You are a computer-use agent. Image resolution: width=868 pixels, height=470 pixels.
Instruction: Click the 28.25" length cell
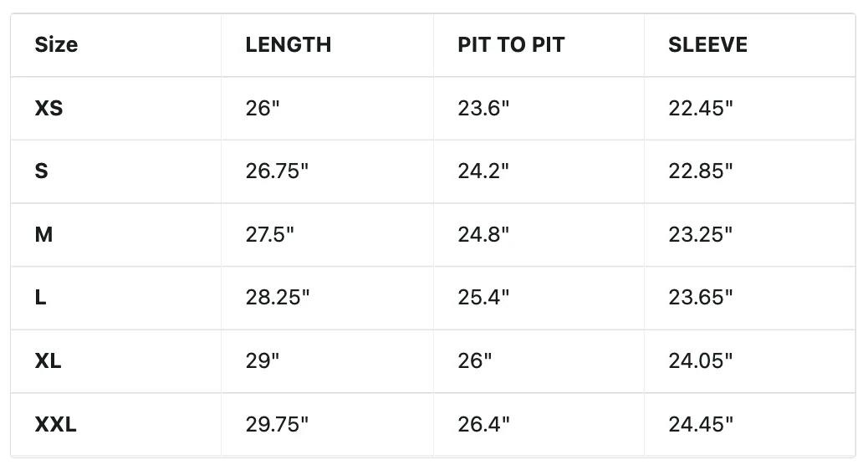coord(278,298)
